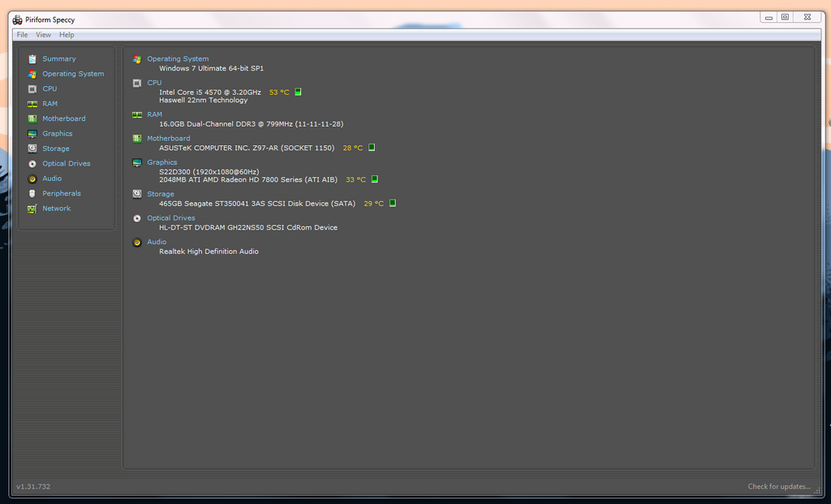Click Intel Core i5 4570 @ 3.20GHz text
Viewport: 831px width, 504px height.
(210, 93)
